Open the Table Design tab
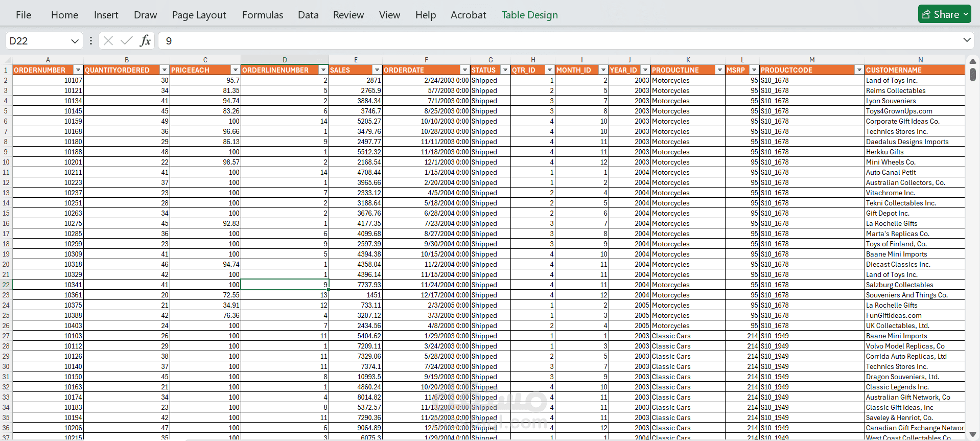The image size is (980, 441). (x=529, y=15)
